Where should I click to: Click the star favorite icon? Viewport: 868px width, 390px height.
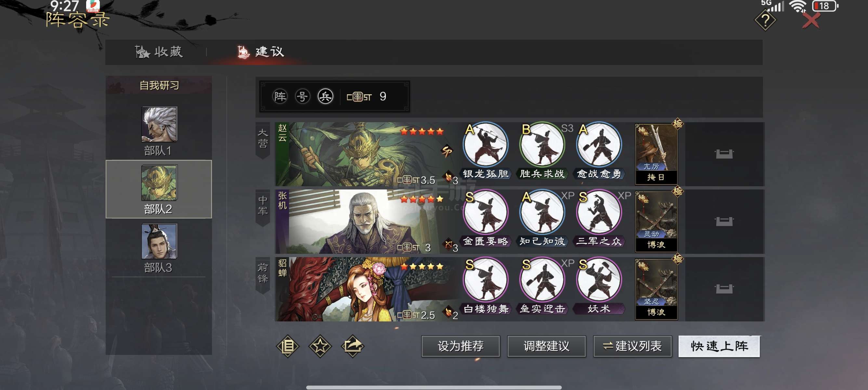pyautogui.click(x=320, y=346)
